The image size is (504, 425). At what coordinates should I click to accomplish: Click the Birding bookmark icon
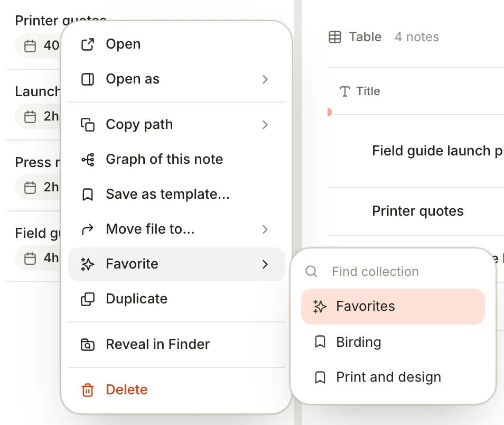[320, 341]
